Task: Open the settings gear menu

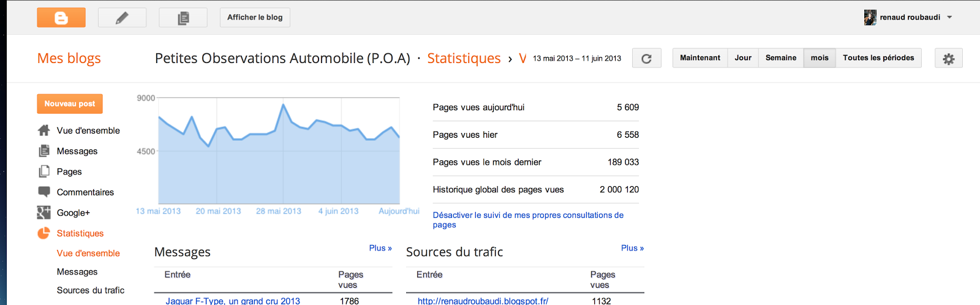Action: point(948,58)
